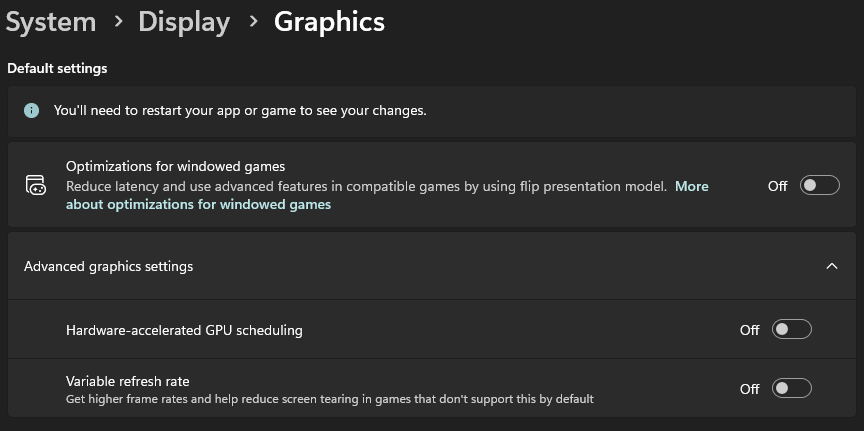Enable Hardware-accelerated GPU scheduling switch
The height and width of the screenshot is (431, 864).
pyautogui.click(x=791, y=329)
